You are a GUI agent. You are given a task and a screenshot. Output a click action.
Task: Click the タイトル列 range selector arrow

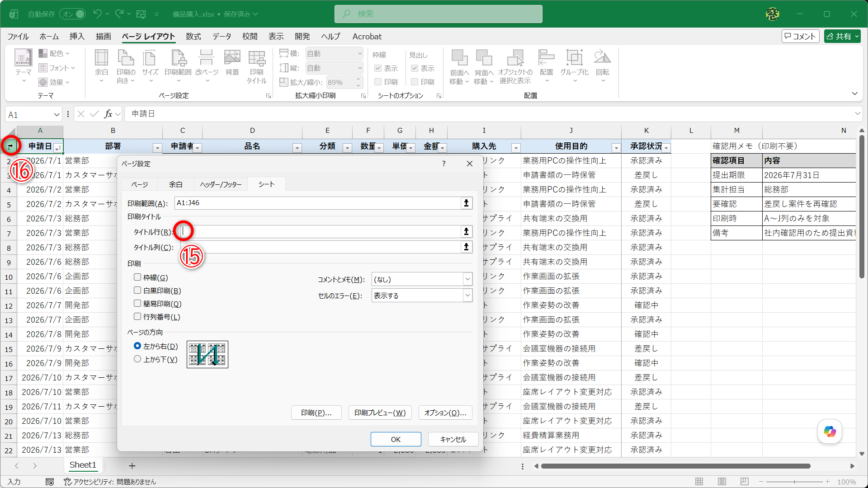coord(466,247)
